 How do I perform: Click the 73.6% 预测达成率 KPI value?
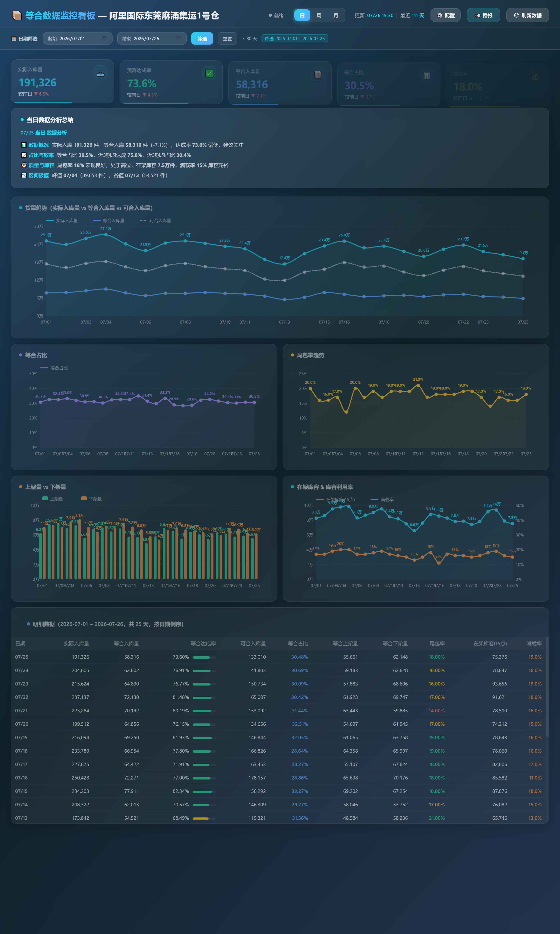pos(142,83)
